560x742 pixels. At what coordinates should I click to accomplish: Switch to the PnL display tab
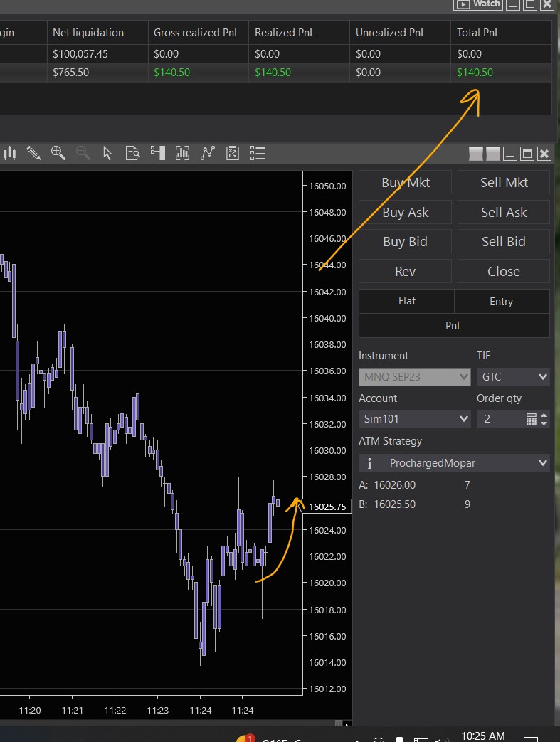coord(454,325)
